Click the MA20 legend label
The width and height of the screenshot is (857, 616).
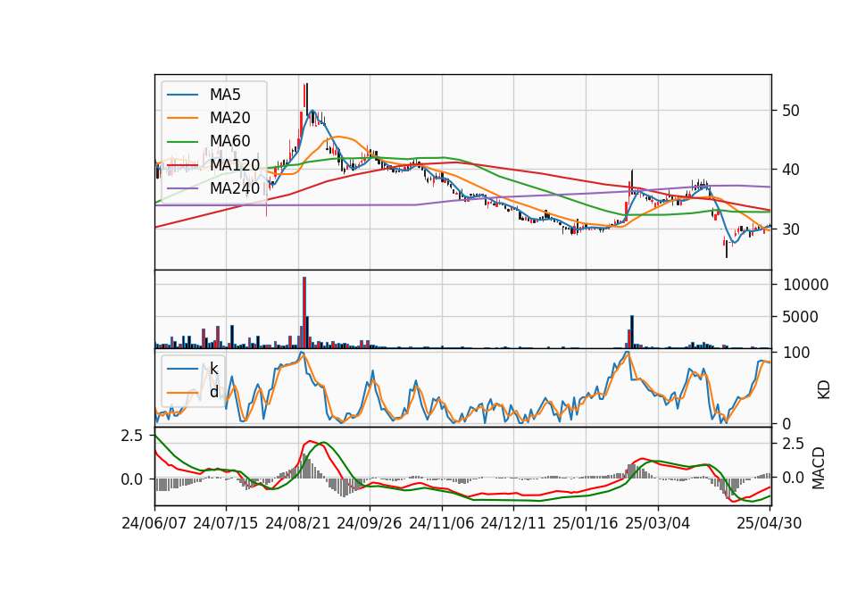pos(229,118)
